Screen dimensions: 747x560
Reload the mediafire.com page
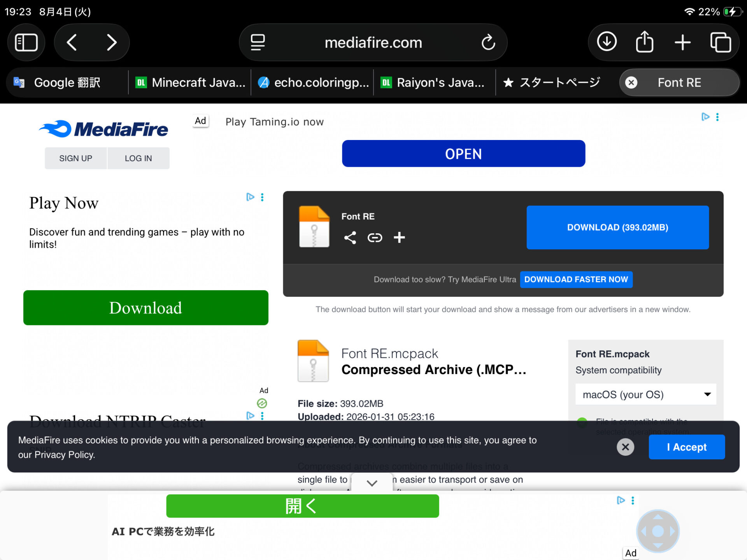[x=488, y=42]
